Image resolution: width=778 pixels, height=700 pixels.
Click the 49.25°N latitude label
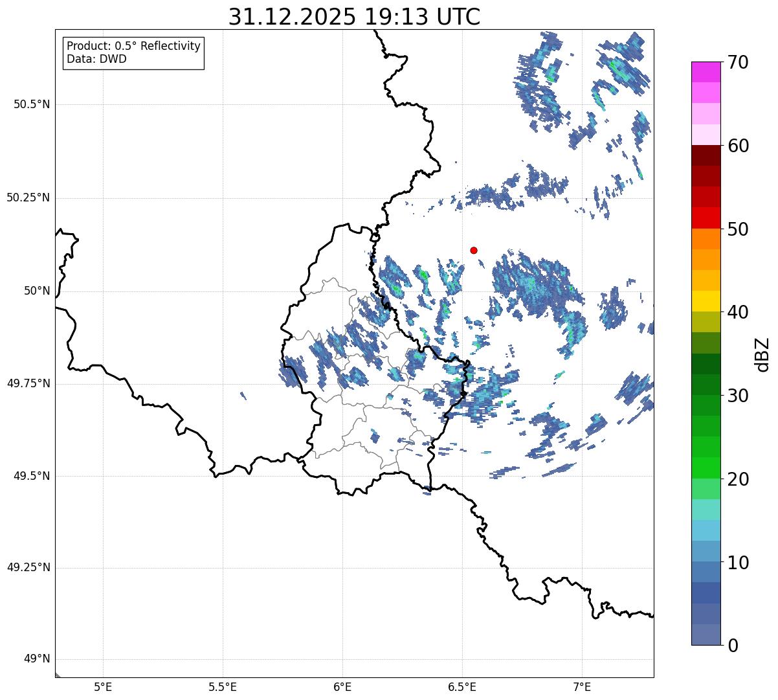tap(28, 568)
